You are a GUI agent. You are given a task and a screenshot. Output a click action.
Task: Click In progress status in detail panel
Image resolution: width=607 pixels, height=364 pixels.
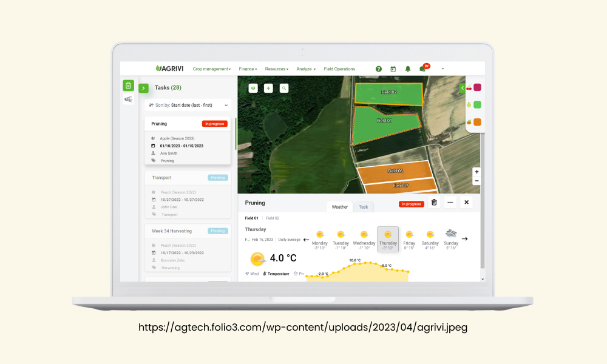click(x=411, y=204)
